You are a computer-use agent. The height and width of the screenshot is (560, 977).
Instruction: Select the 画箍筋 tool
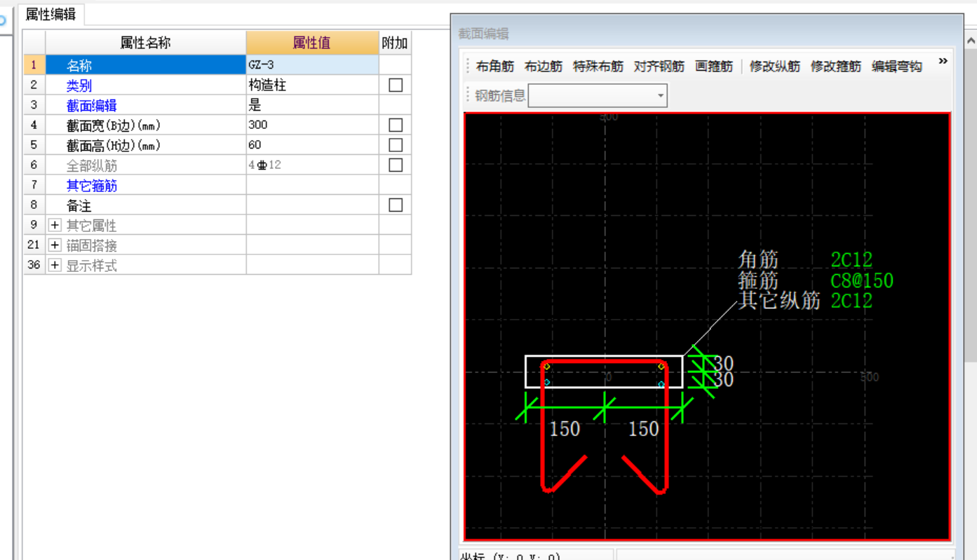tap(713, 67)
